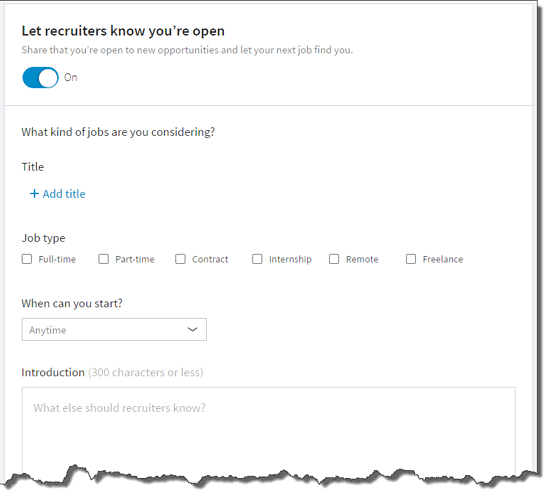Click the Contract label text
549x500 pixels.
[210, 259]
